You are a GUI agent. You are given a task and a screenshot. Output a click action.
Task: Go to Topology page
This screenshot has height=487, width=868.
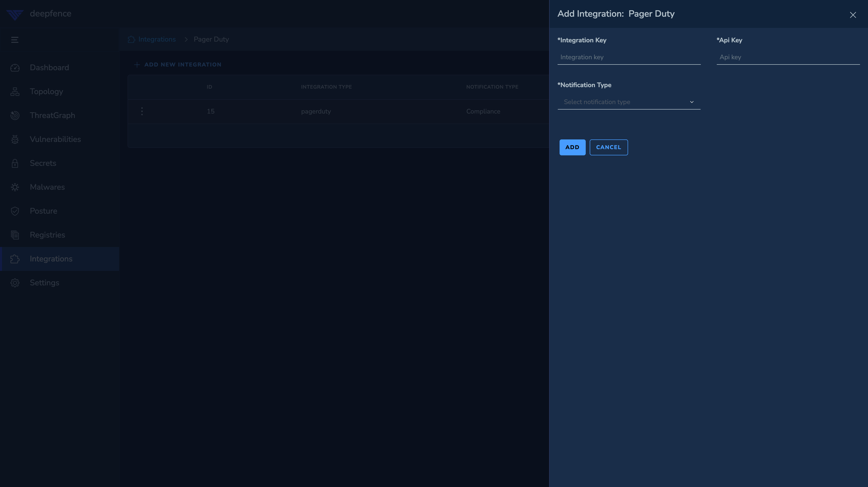pyautogui.click(x=60, y=92)
